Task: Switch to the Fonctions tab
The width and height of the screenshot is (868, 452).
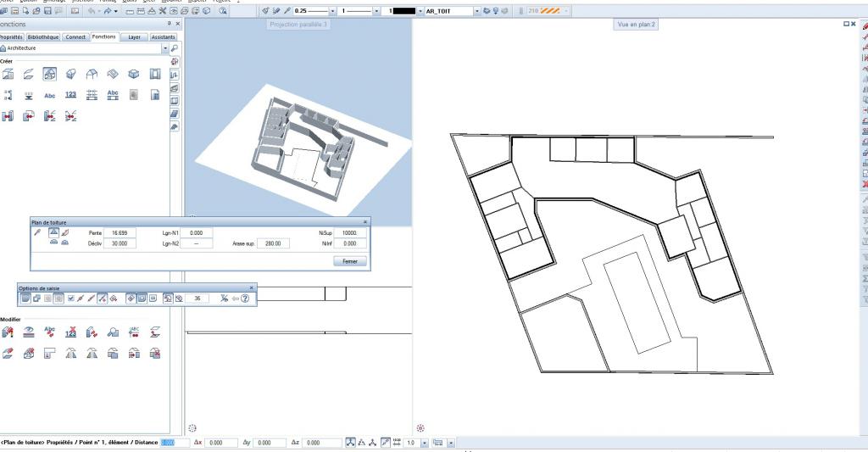Action: pyautogui.click(x=104, y=36)
